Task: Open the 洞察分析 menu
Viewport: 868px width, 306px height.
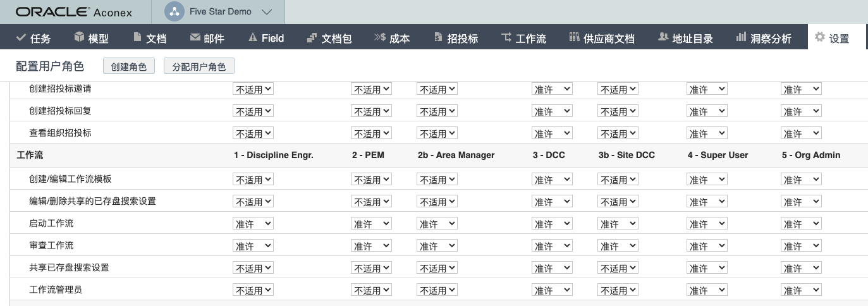Action: (x=764, y=38)
